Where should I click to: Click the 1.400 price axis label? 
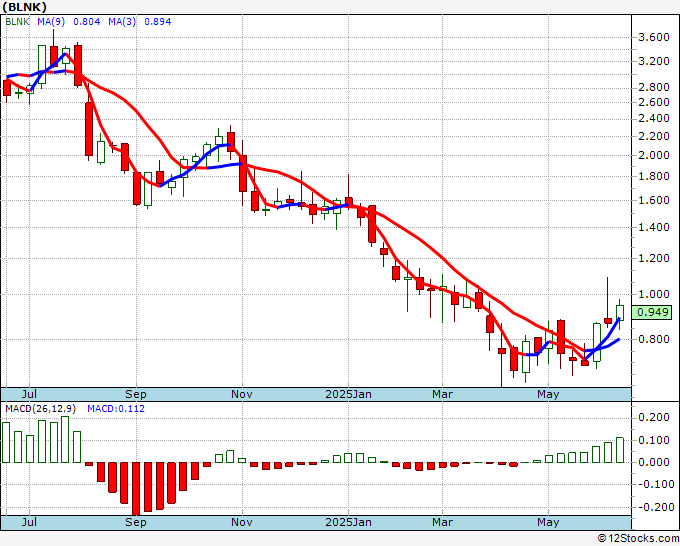(x=654, y=227)
